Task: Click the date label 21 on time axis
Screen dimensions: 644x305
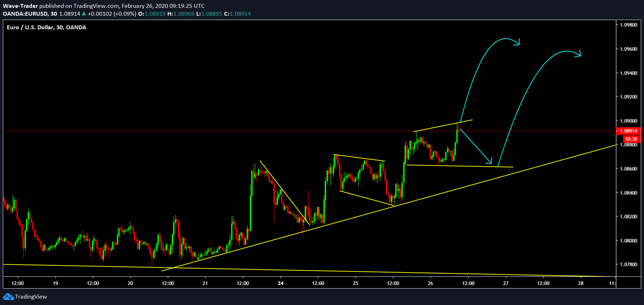Action: tap(205, 283)
